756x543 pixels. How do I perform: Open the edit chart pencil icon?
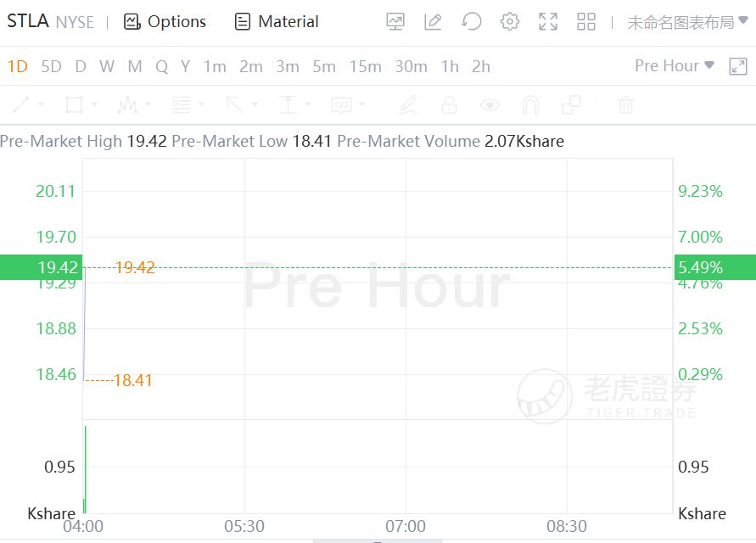pos(434,22)
